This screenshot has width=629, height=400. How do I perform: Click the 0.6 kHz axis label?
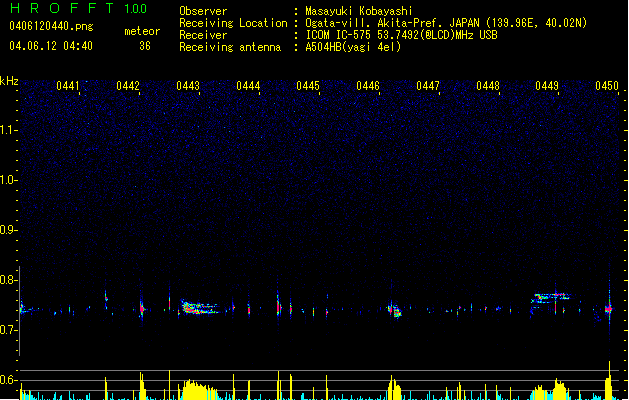[x=9, y=380]
